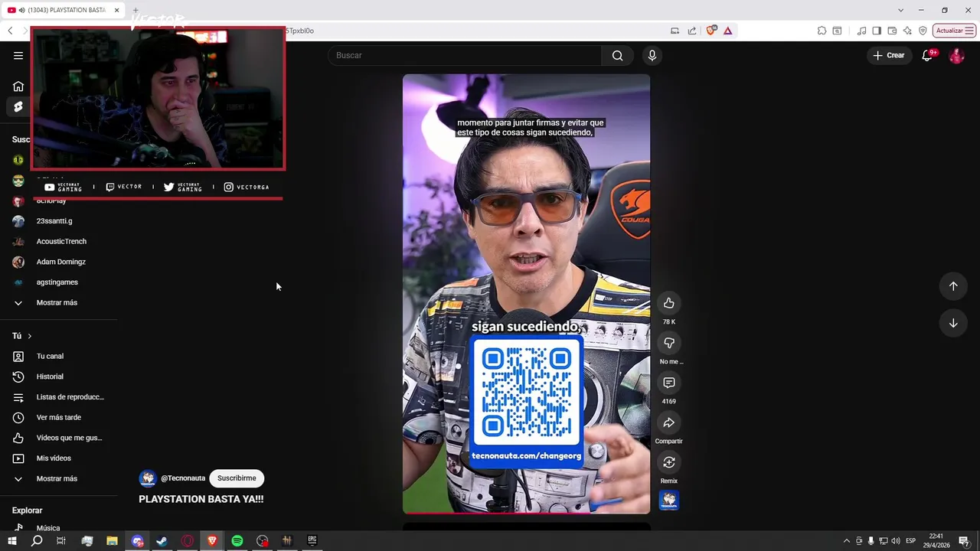Open the account avatar menu
Viewport: 980px width, 551px height.
(x=956, y=55)
